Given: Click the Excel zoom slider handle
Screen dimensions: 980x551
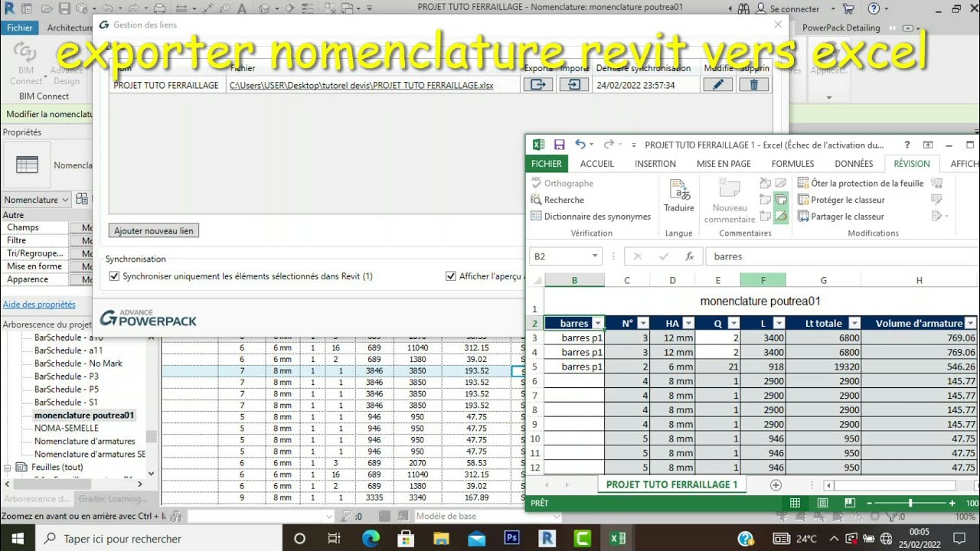Looking at the screenshot, I should click(910, 504).
